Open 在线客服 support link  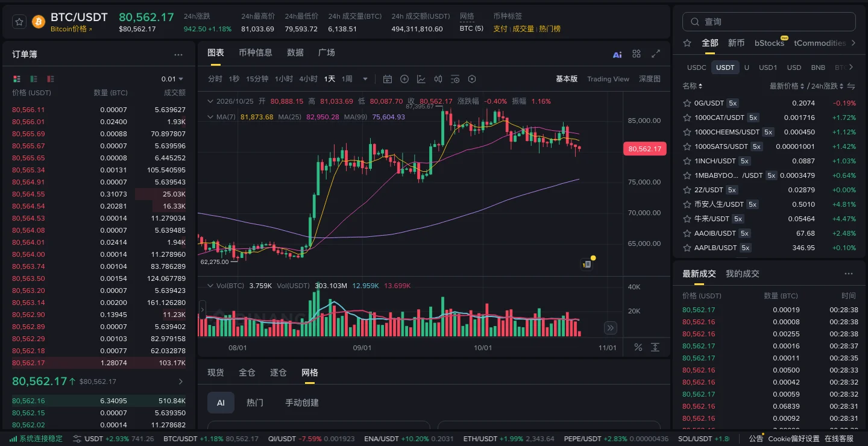click(x=839, y=439)
